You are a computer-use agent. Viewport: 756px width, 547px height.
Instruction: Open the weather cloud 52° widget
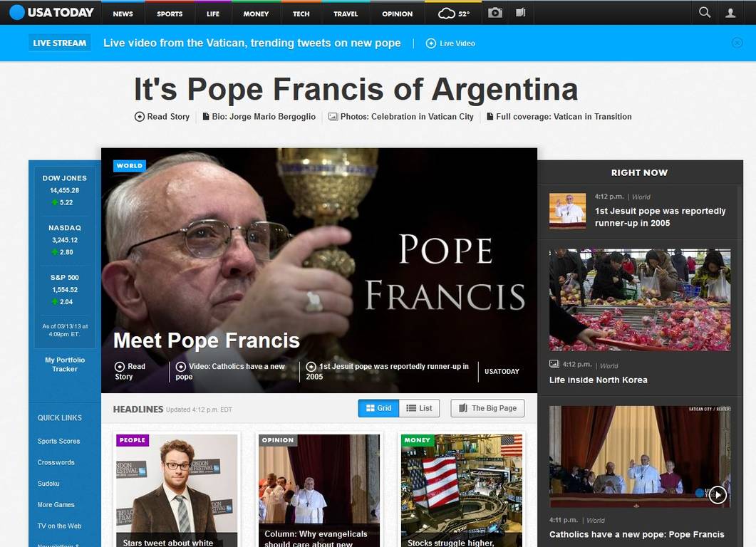click(x=453, y=14)
